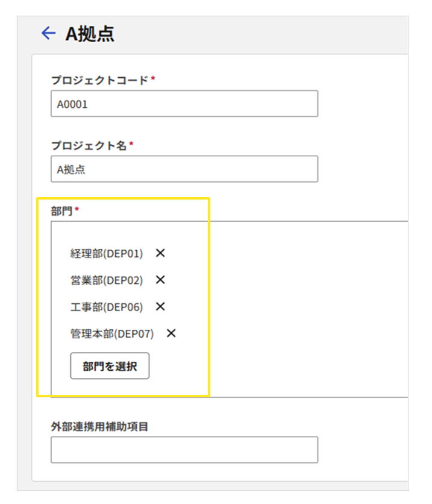Focus the プロジェクトコード input field
432x504 pixels.
click(184, 104)
